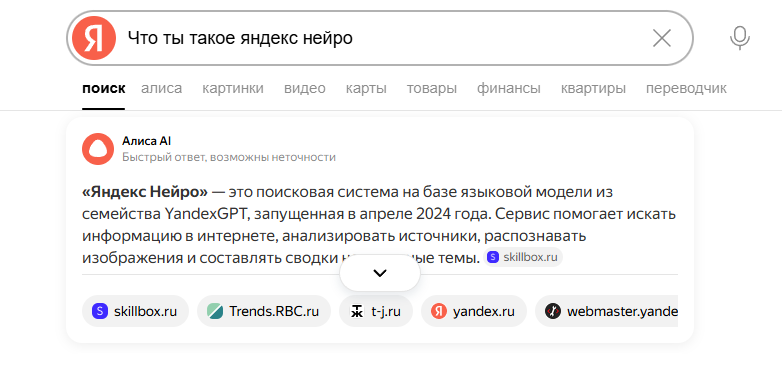Click the red Yandex logo in the search bar
This screenshot has width=782, height=367.
[94, 38]
